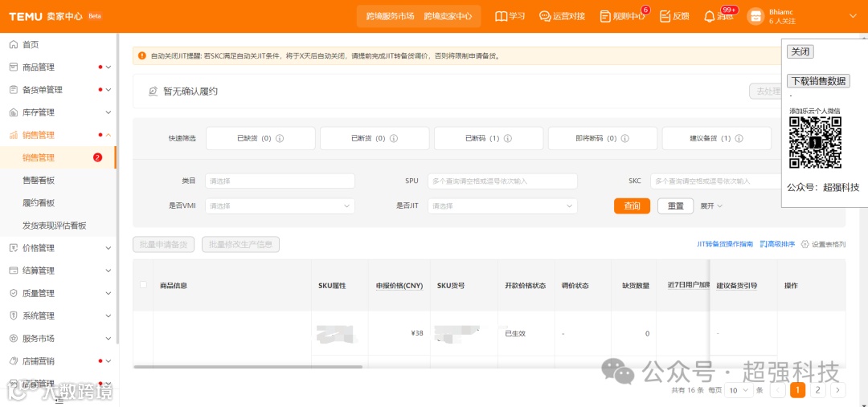
Task: Click the SKC search input field
Action: pos(716,181)
